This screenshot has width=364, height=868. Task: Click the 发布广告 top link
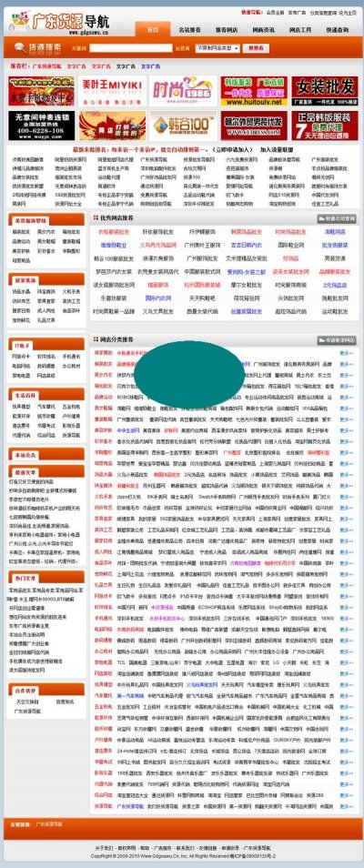click(x=297, y=12)
